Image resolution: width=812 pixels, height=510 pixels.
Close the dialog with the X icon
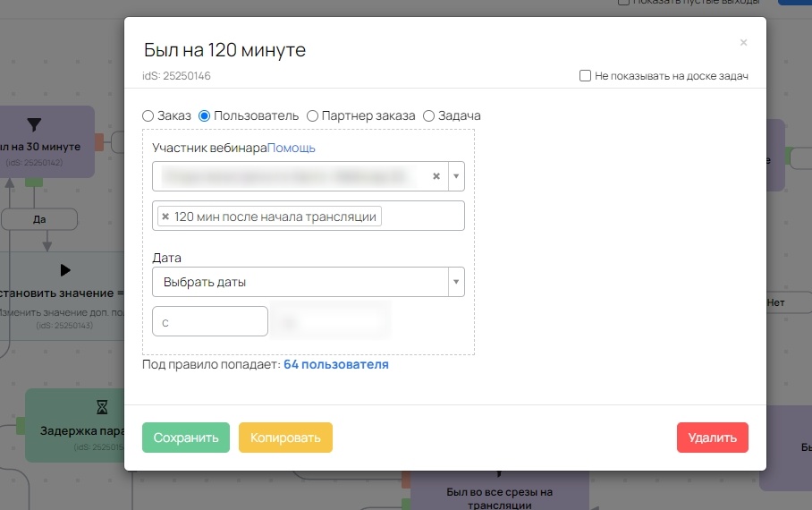(743, 43)
